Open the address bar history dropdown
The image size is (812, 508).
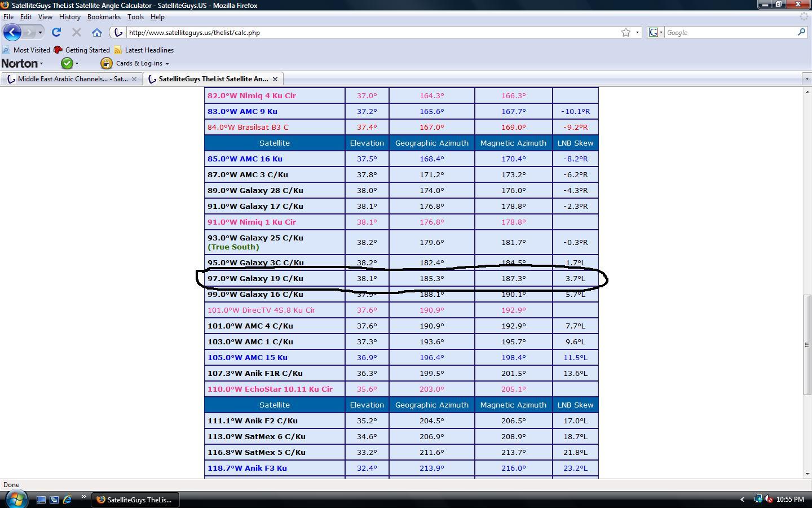(x=637, y=32)
